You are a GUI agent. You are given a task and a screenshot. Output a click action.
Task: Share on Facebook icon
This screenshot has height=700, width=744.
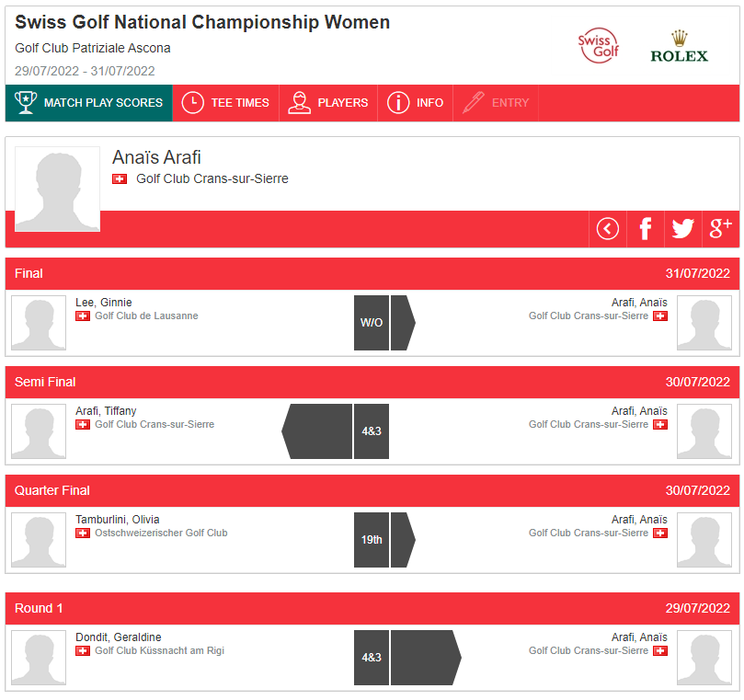(x=645, y=229)
